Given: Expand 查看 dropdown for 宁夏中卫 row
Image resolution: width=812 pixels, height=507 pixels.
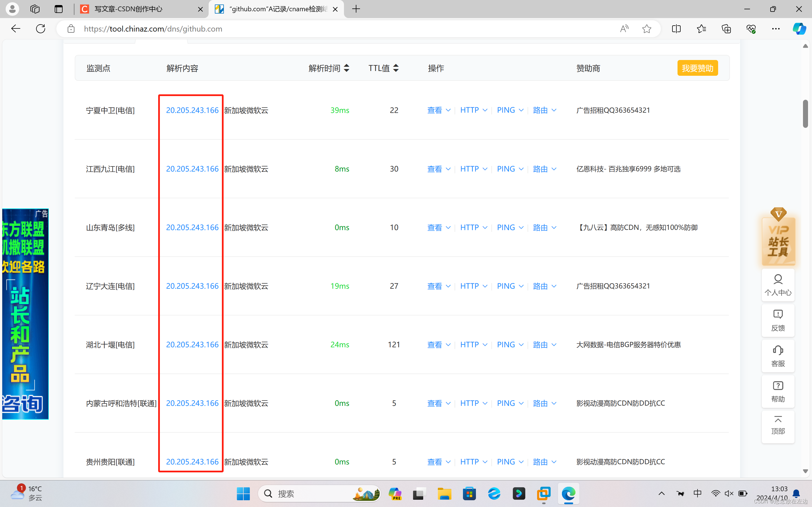Looking at the screenshot, I should click(x=438, y=110).
